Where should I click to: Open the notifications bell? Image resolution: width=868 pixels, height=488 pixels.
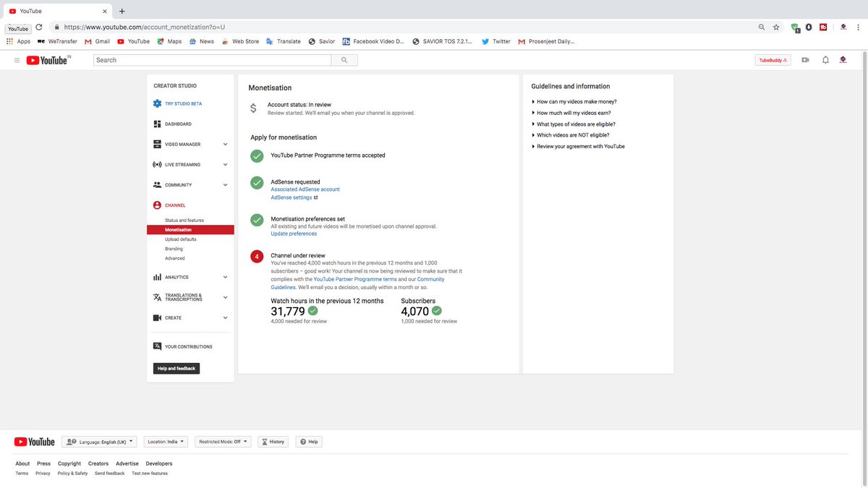(x=825, y=60)
